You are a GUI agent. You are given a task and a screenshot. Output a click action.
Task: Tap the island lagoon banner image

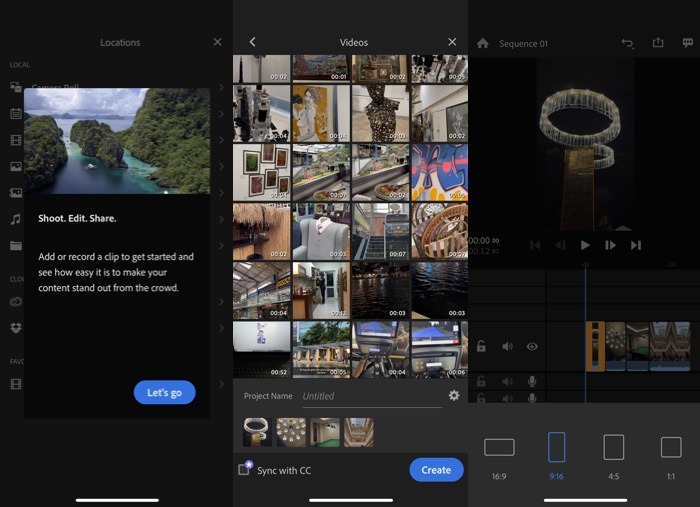[x=117, y=141]
